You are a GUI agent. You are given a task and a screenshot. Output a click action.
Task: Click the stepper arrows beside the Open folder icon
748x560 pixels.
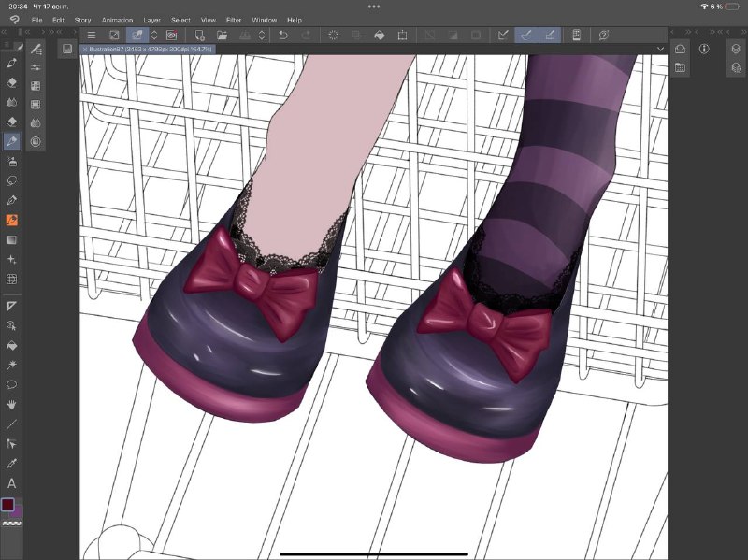[x=262, y=35]
